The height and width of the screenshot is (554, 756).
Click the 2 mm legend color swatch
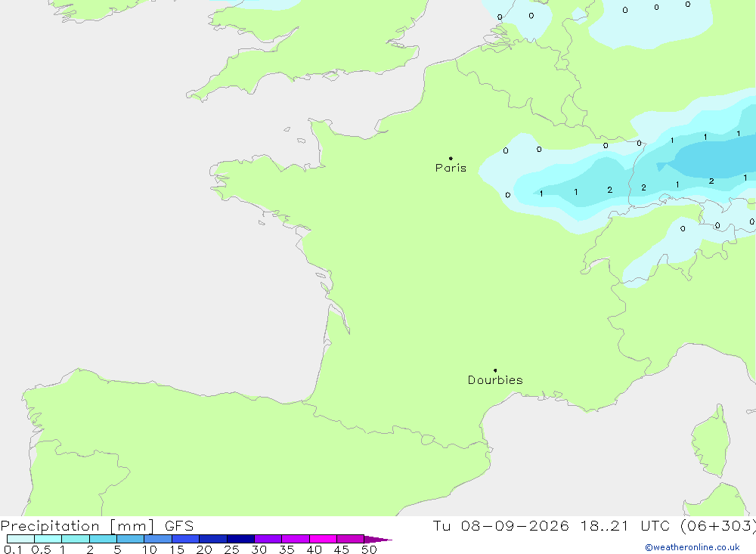tap(103, 539)
